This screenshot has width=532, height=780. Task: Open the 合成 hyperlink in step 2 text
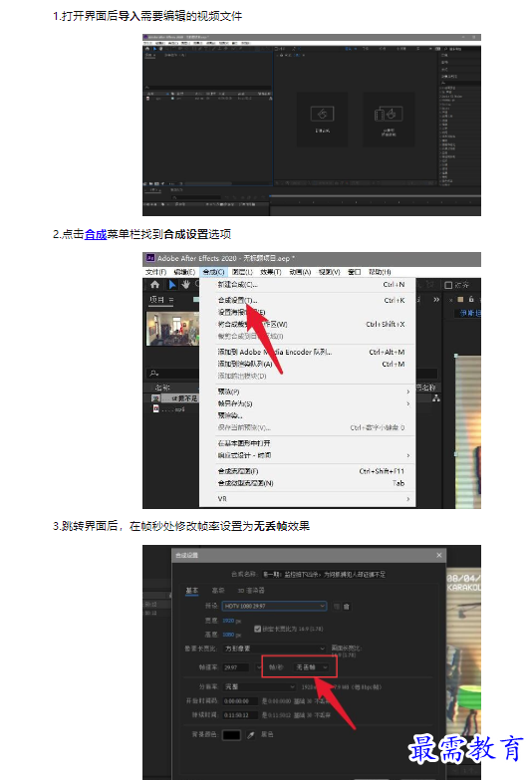tap(96, 234)
